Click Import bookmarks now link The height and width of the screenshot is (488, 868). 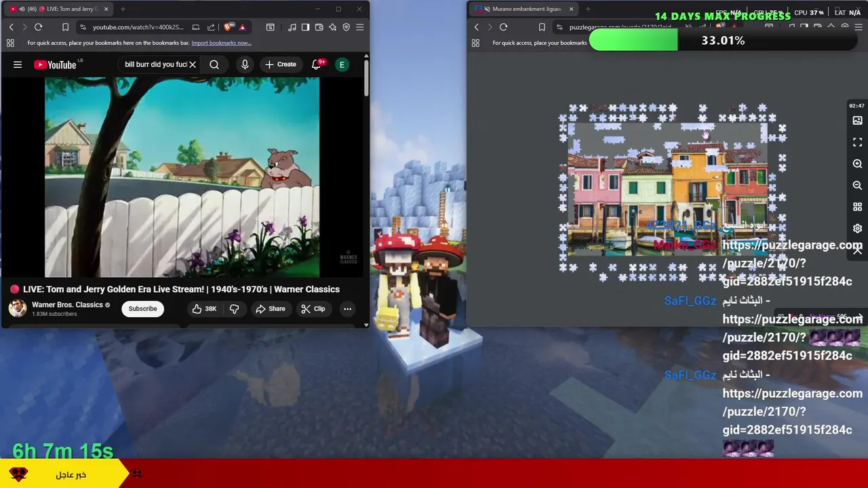point(221,43)
